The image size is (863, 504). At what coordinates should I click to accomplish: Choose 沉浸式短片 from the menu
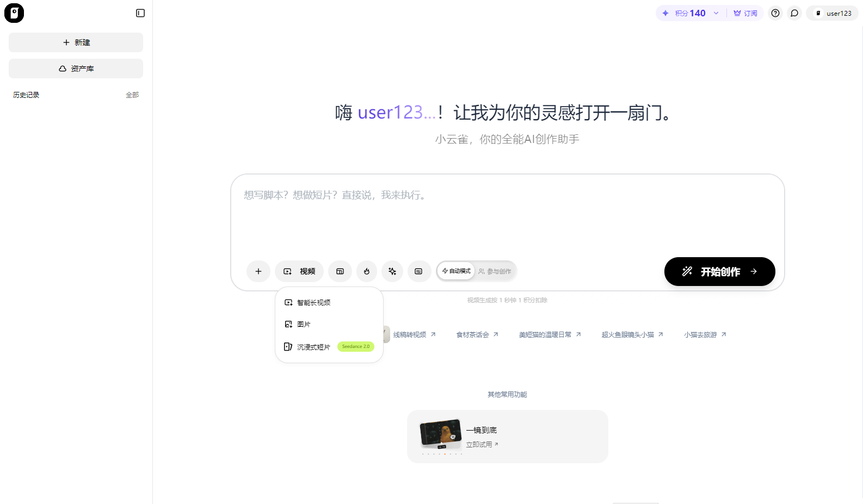tap(329, 346)
